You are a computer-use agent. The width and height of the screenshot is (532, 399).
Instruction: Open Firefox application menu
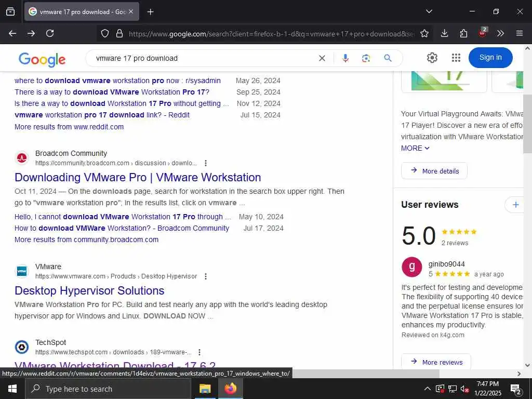point(520,33)
